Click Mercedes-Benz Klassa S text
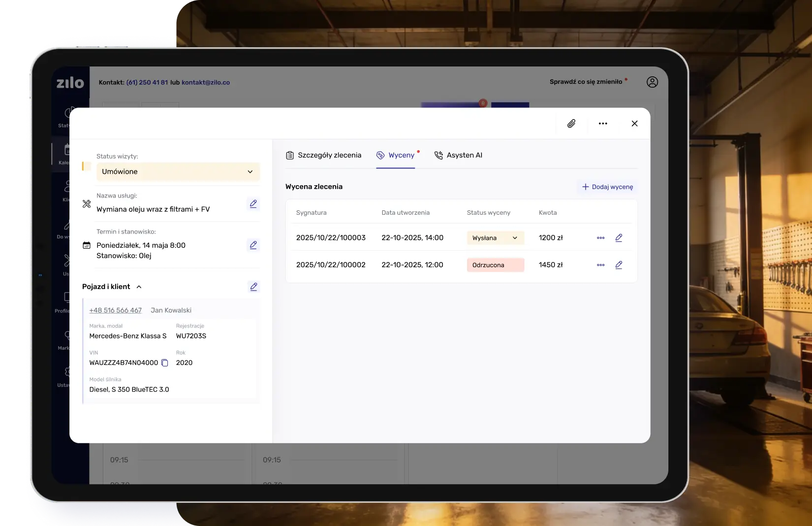The image size is (812, 526). pos(128,336)
